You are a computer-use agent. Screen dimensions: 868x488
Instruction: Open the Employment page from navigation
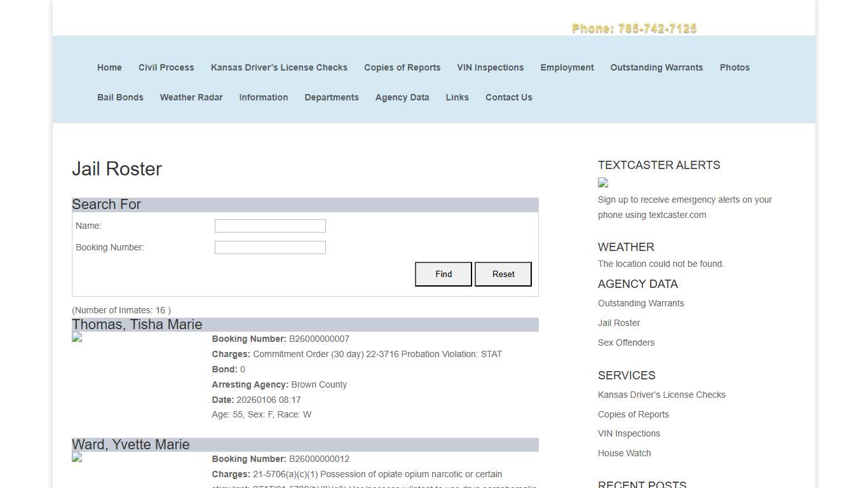pyautogui.click(x=567, y=67)
